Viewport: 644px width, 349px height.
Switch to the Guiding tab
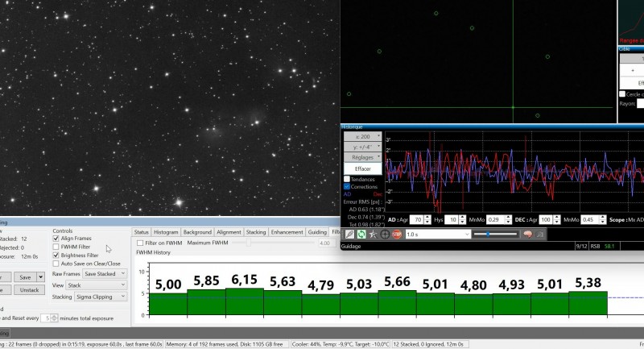click(x=317, y=232)
